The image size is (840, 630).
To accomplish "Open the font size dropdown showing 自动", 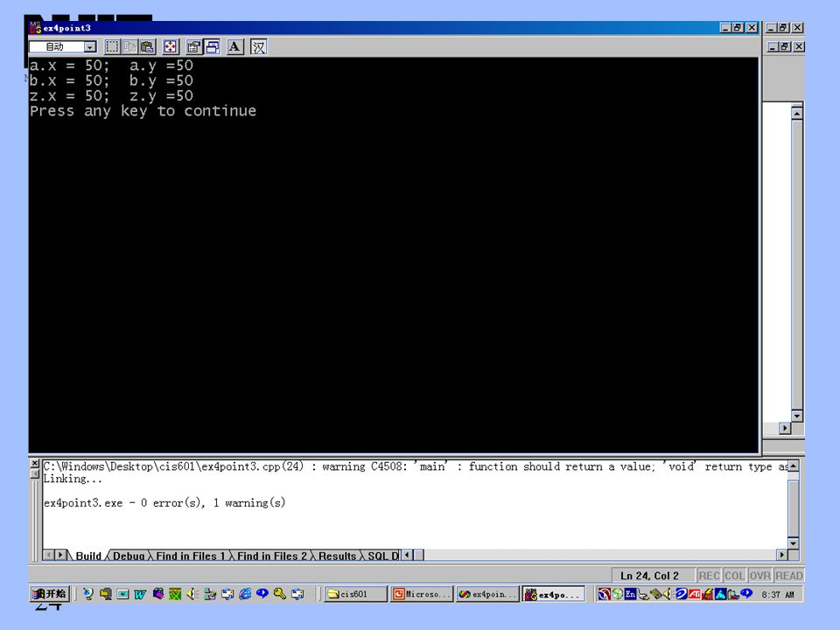I will [x=90, y=46].
